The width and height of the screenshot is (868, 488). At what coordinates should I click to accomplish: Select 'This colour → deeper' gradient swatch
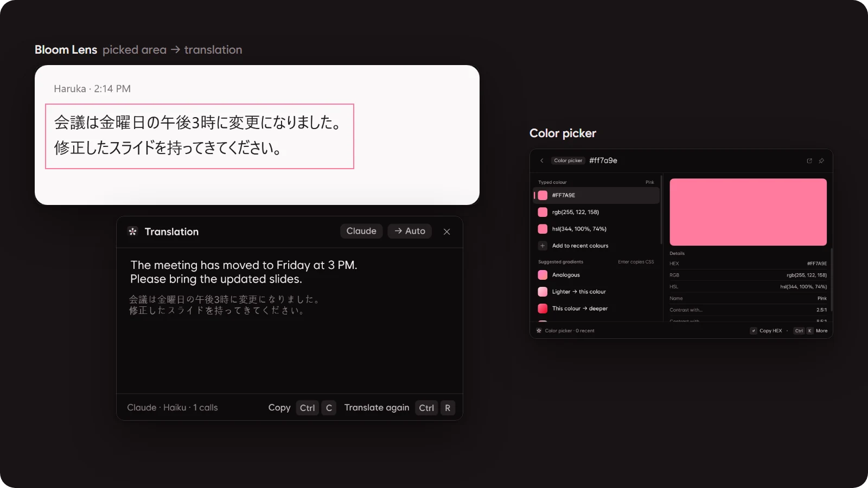(x=542, y=309)
